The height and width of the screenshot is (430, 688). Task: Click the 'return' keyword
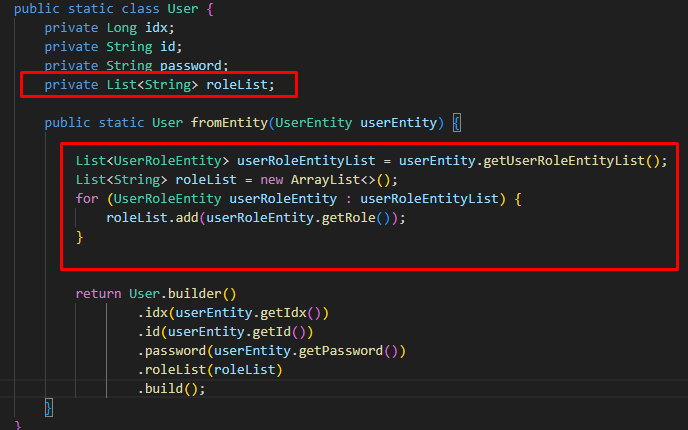[98, 294]
